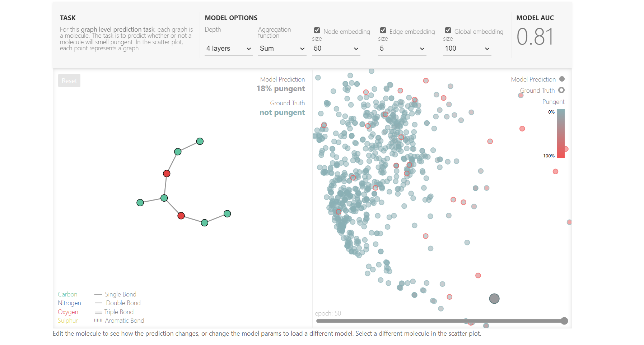Open the global embedding size 100 dropdown

pos(467,49)
